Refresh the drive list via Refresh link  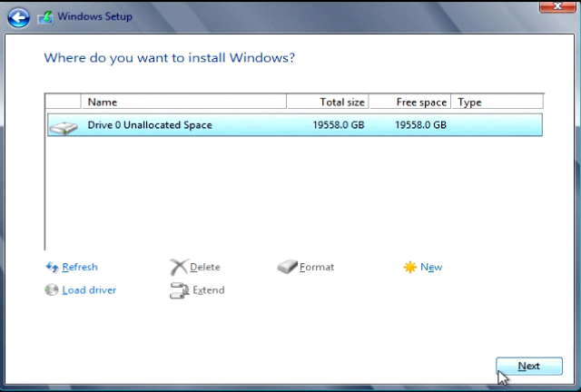[x=80, y=267]
